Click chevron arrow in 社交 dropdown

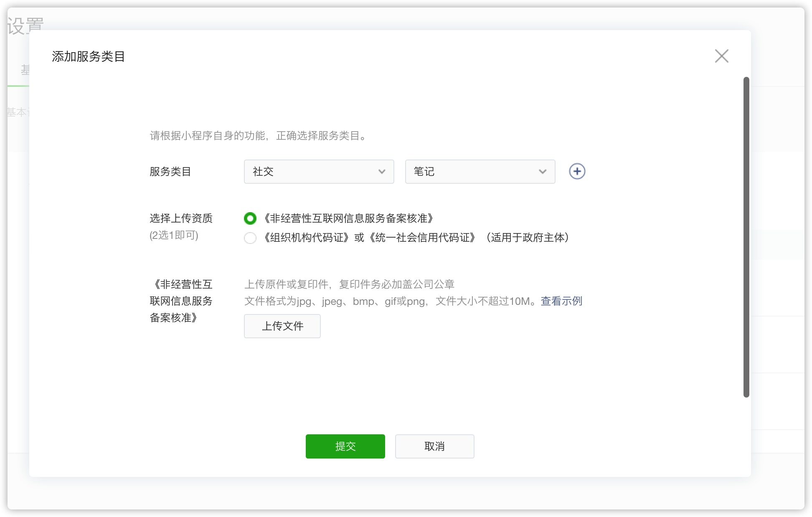point(381,172)
